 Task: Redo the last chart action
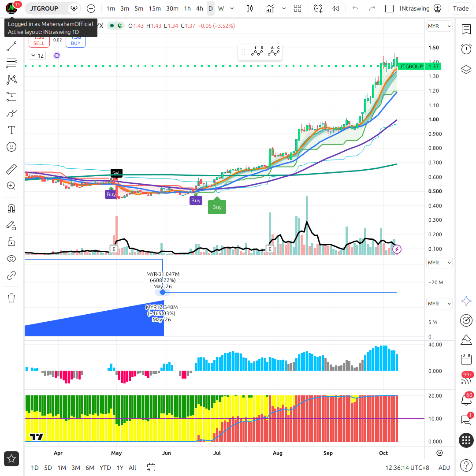point(372,8)
